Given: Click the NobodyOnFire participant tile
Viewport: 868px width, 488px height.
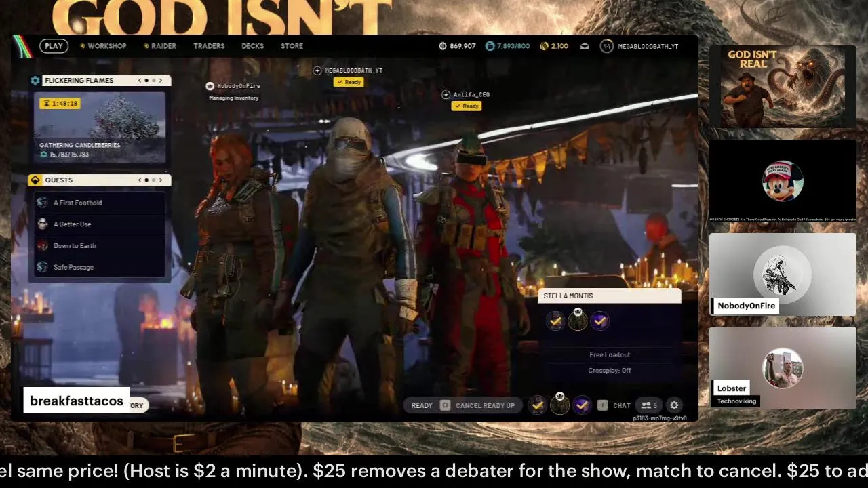Looking at the screenshot, I should click(x=783, y=274).
